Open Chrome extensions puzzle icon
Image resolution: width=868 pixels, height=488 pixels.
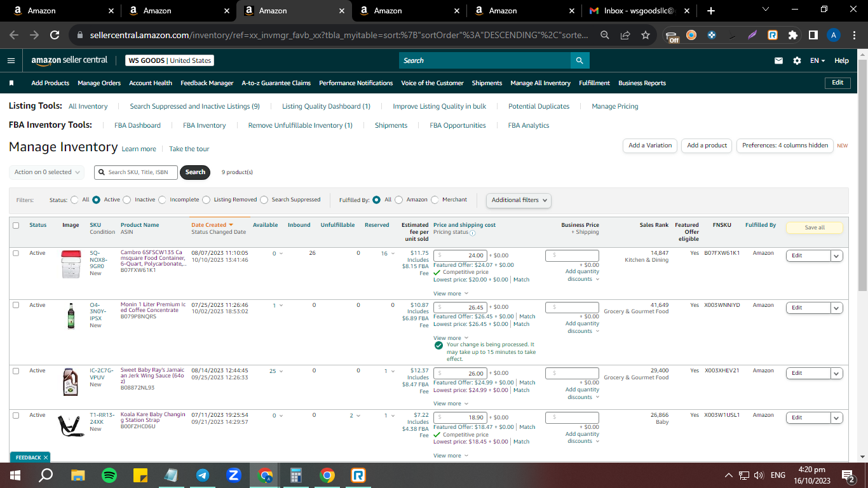(x=792, y=36)
